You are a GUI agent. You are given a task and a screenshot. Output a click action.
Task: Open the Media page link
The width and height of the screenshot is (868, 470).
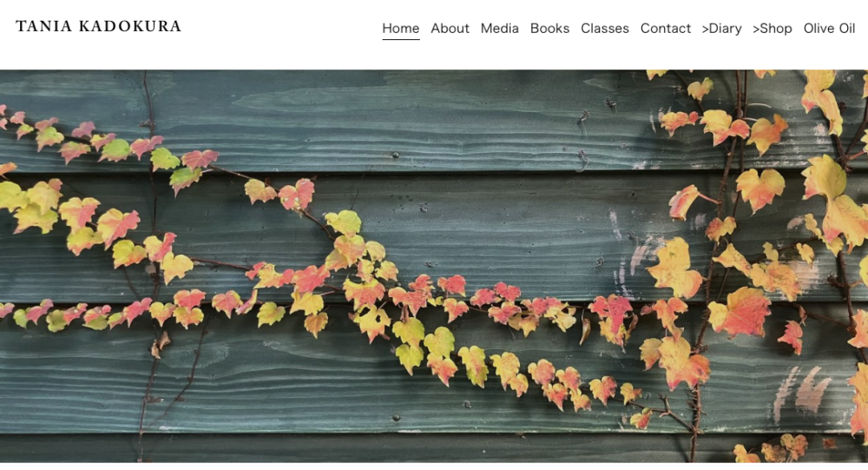pos(499,29)
